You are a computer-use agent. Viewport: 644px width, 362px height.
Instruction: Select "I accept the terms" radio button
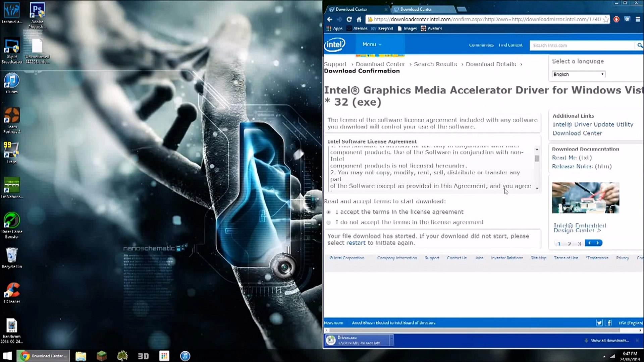(x=329, y=212)
